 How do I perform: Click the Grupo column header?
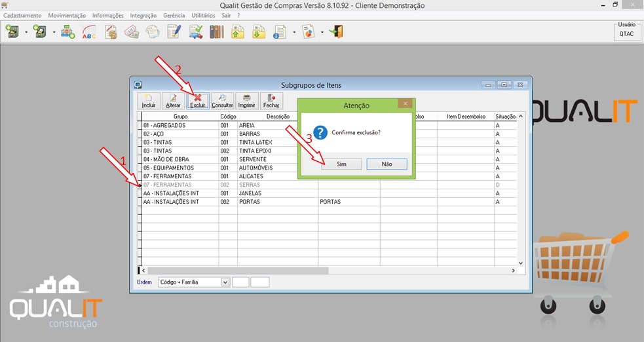(180, 117)
